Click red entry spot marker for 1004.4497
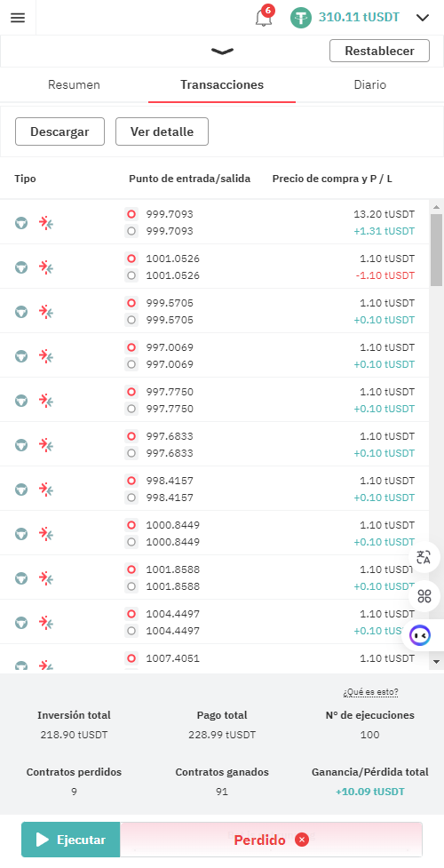Viewport: 444px width, 868px height. [131, 613]
